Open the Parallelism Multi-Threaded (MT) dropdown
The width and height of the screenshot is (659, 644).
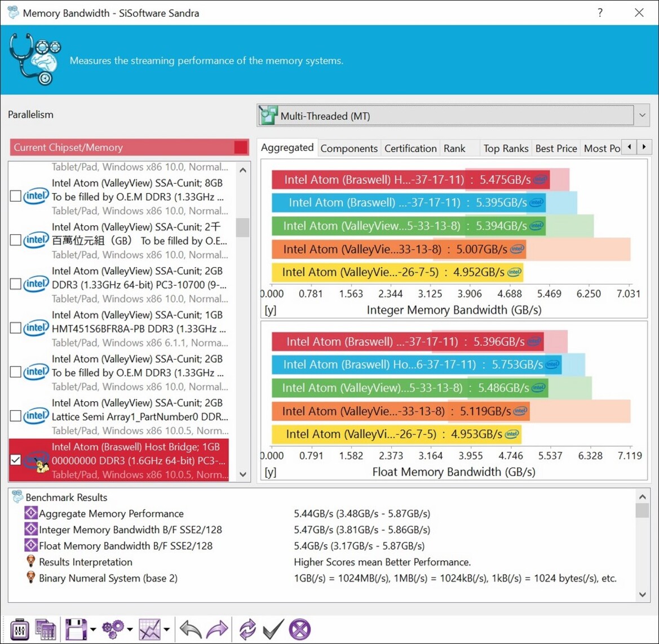coord(453,115)
